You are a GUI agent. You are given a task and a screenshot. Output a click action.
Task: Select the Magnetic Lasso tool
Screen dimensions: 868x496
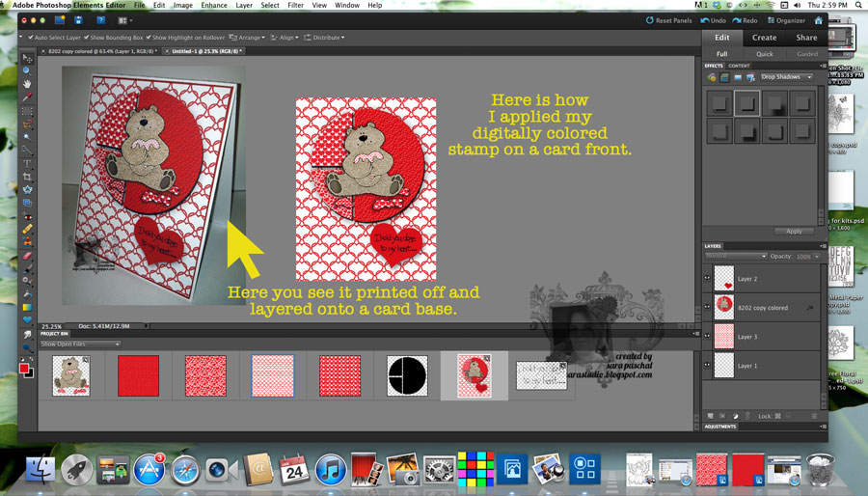click(27, 124)
